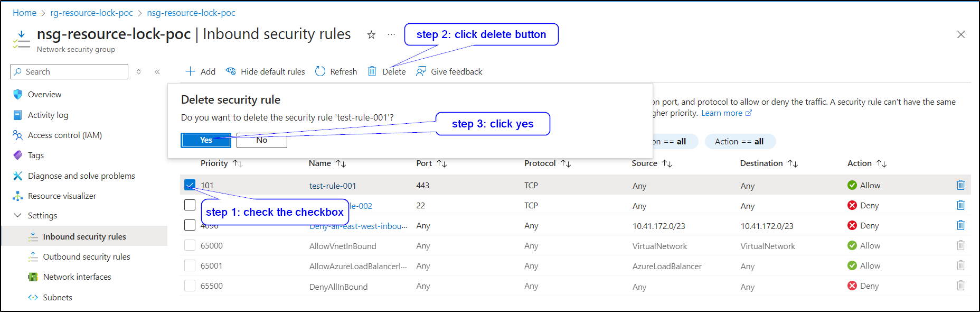Viewport: 980px width, 312px height.
Task: Click the 10.41.172.0/23 source cell
Action: 659,226
